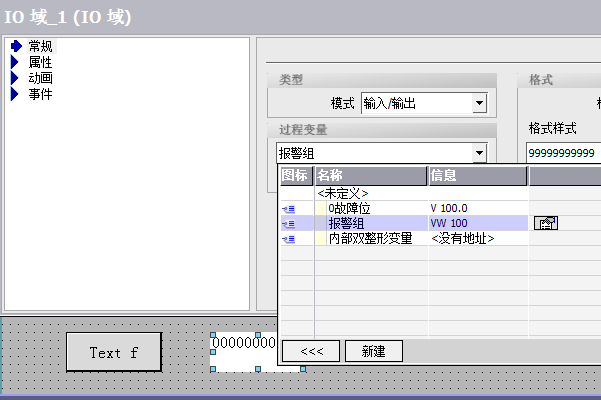Select the Text f button on canvas
The image size is (601, 400).
coord(113,352)
